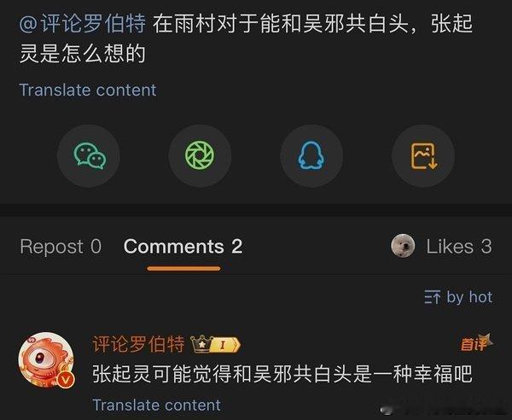512x420 pixels.
Task: Open the Likes 3 tab
Action: coord(459,246)
